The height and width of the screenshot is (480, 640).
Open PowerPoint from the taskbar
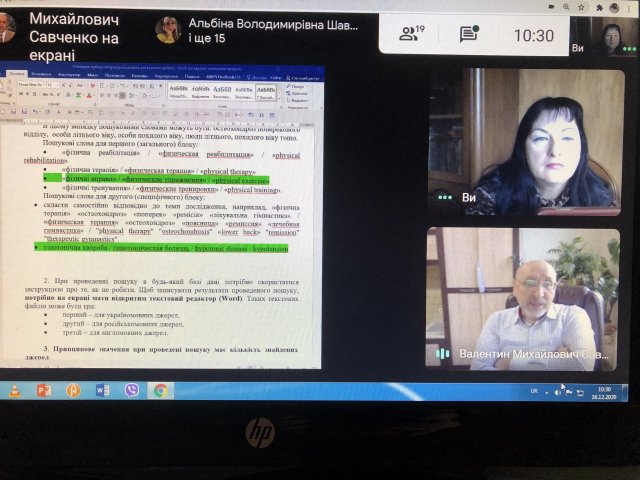click(44, 390)
